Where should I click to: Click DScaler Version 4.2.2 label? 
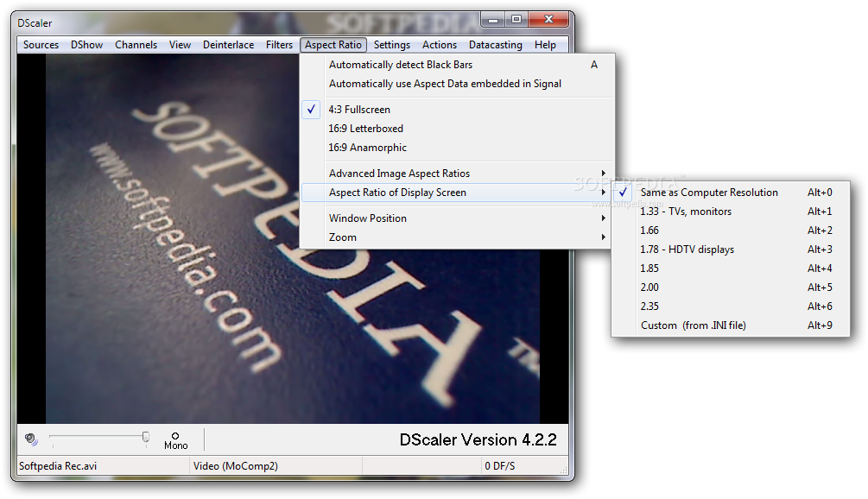(x=478, y=439)
